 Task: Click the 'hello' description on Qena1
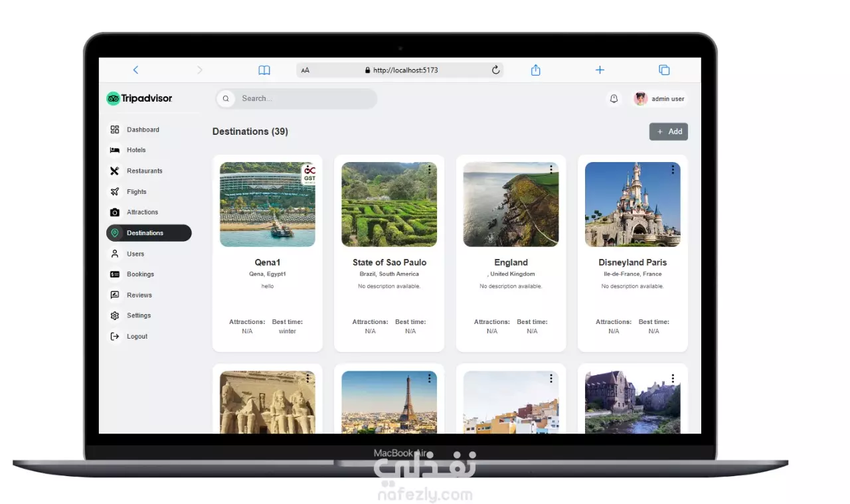(268, 286)
